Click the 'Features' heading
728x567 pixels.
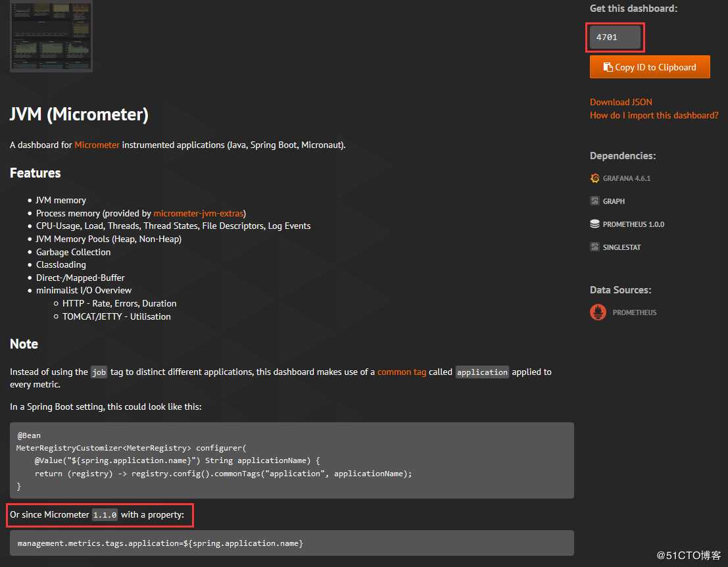coord(36,173)
